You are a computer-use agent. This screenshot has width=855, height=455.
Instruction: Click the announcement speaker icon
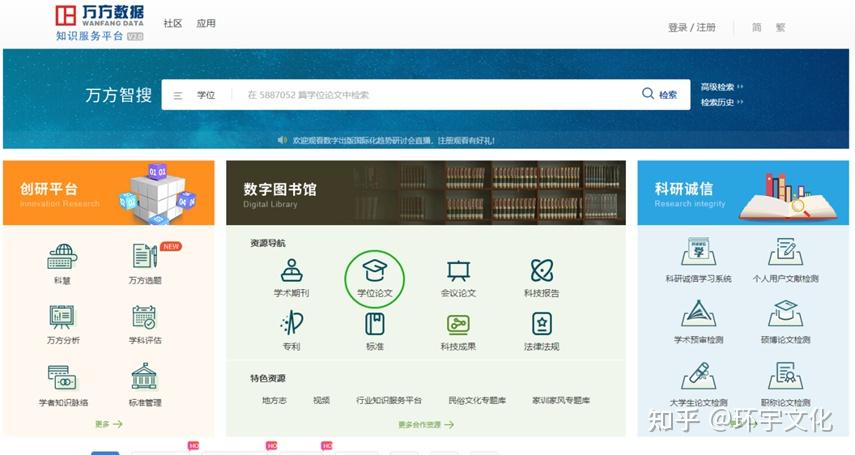282,140
